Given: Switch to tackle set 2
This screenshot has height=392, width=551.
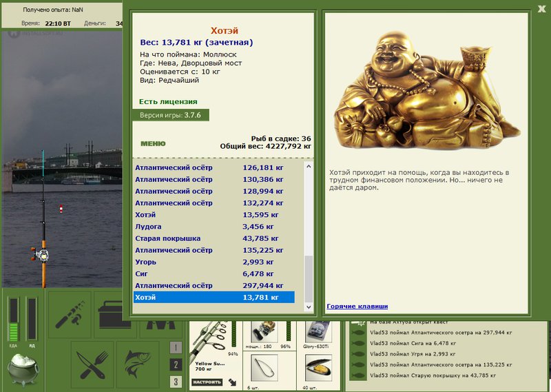Looking at the screenshot, I should (x=176, y=364).
